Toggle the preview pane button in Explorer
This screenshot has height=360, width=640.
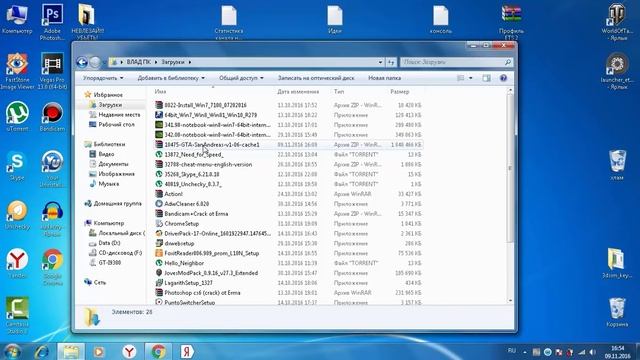486,78
